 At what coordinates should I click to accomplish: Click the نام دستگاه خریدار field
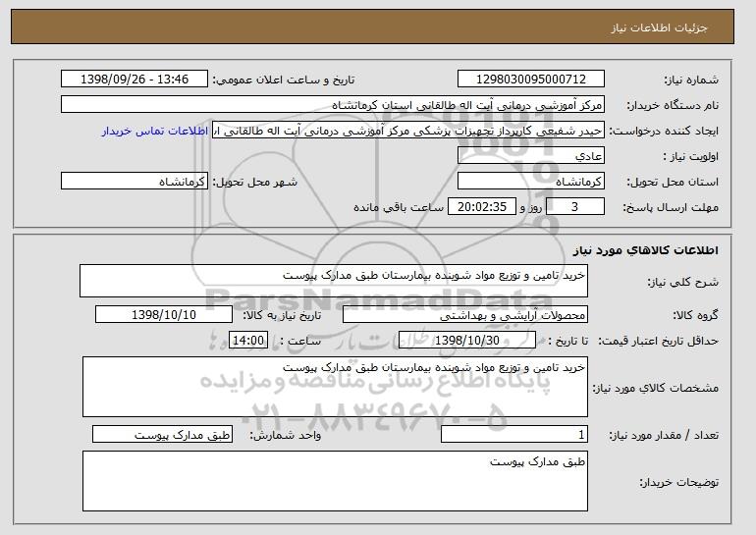coord(333,105)
